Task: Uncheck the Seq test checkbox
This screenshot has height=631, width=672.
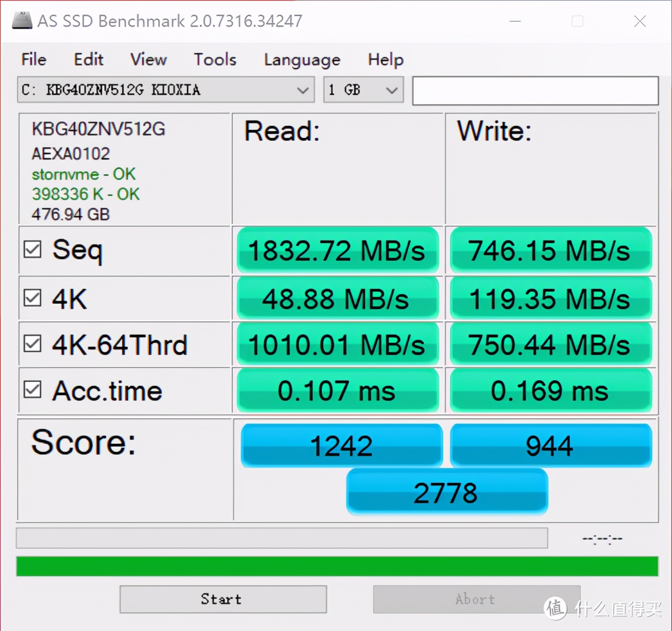Action: (32, 249)
